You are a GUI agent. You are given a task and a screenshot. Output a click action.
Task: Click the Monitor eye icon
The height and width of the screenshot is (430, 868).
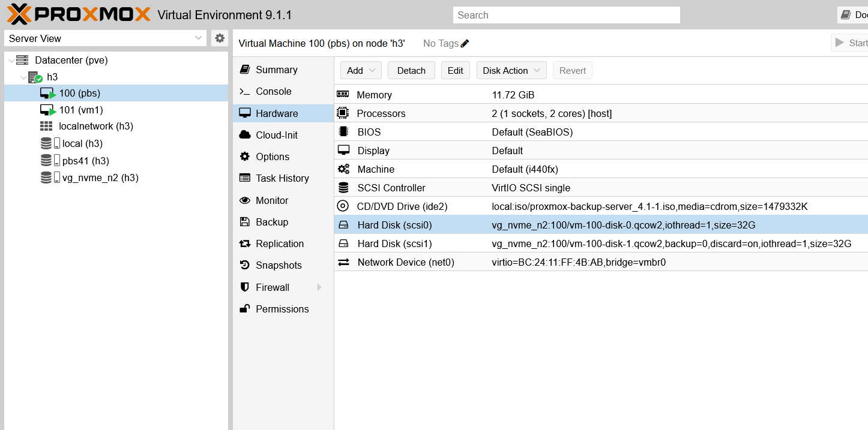(x=244, y=200)
